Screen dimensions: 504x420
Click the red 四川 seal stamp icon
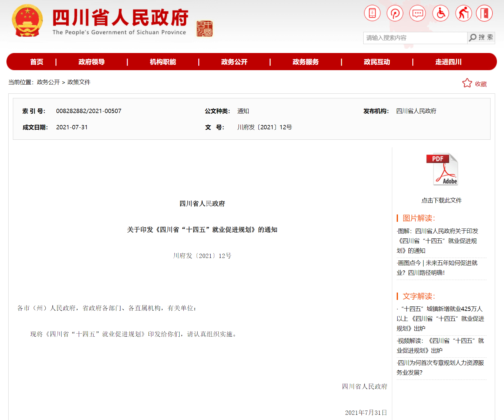(x=204, y=29)
